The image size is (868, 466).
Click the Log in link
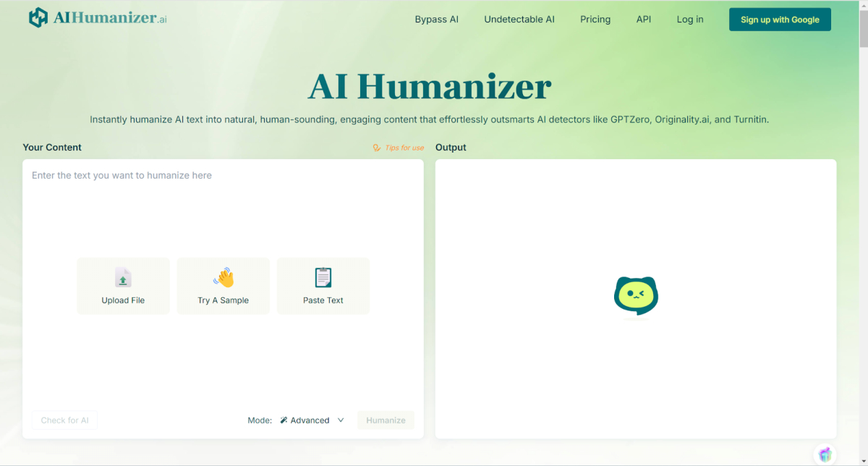tap(690, 20)
